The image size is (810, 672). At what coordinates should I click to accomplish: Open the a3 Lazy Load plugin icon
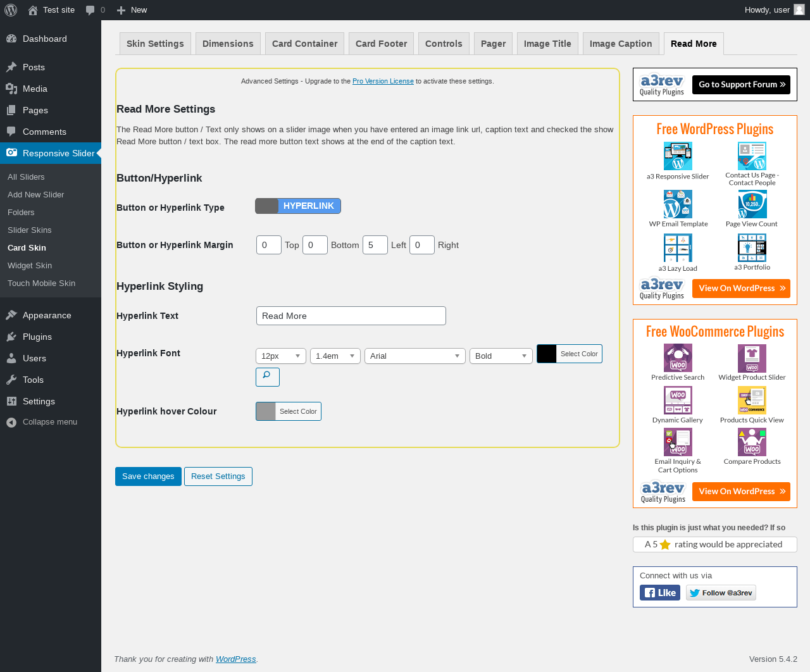[x=678, y=248]
